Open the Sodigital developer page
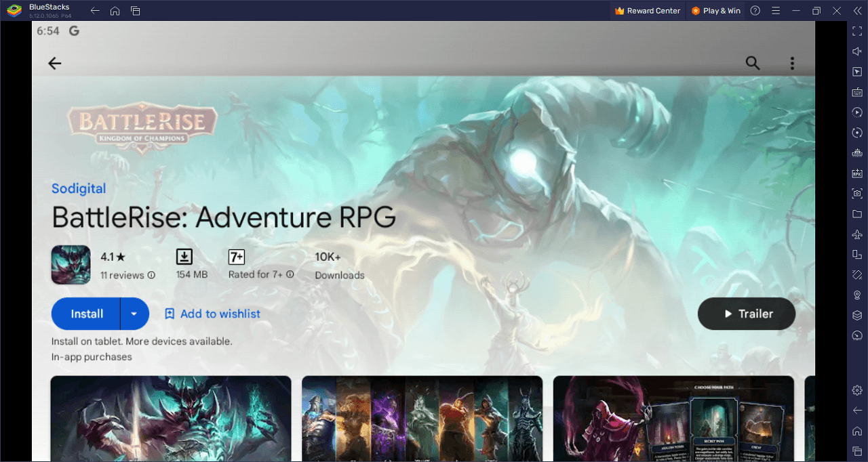 tap(79, 188)
